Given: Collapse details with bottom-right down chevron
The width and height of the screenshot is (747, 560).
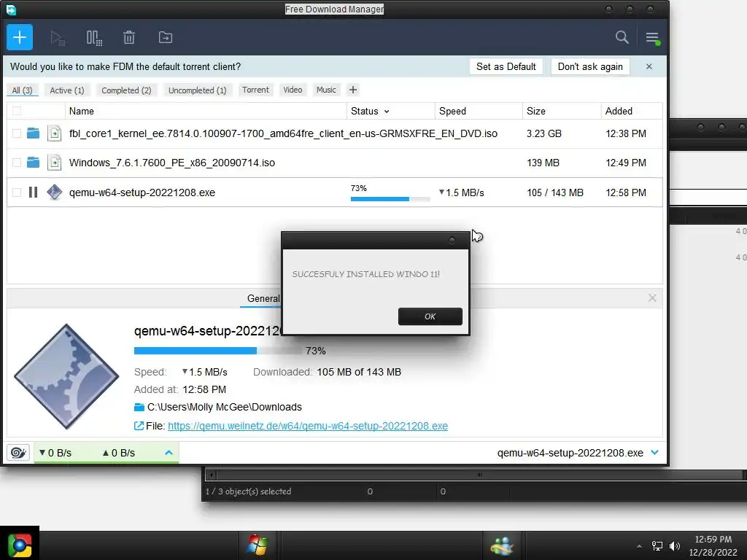Looking at the screenshot, I should point(654,452).
